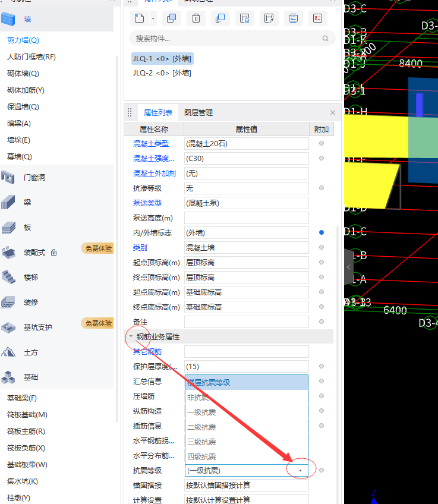Toggle the 附加 circle for 类别
The width and height of the screenshot is (438, 504).
coord(322,247)
